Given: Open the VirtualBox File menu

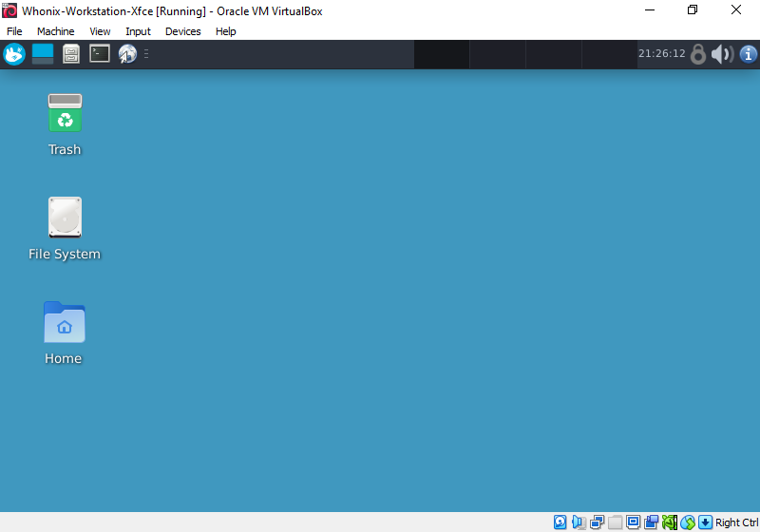Looking at the screenshot, I should [x=14, y=31].
